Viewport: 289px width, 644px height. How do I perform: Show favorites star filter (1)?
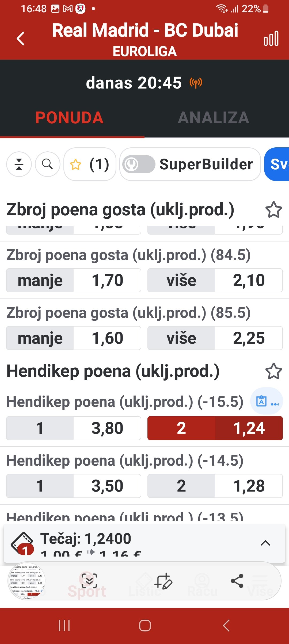(x=90, y=164)
